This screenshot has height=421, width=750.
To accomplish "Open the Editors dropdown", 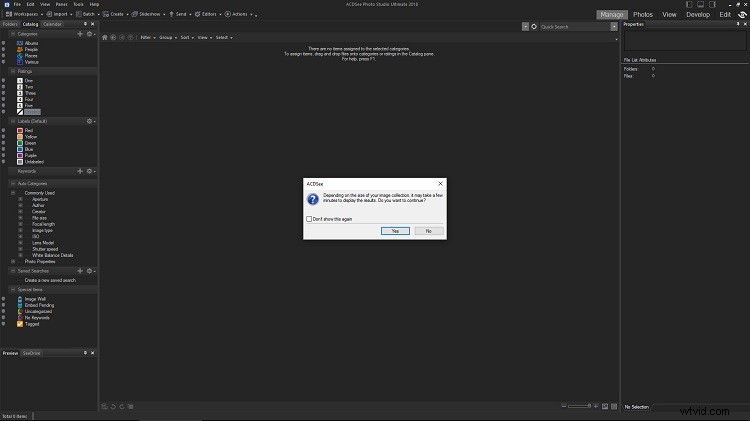I will pyautogui.click(x=208, y=14).
